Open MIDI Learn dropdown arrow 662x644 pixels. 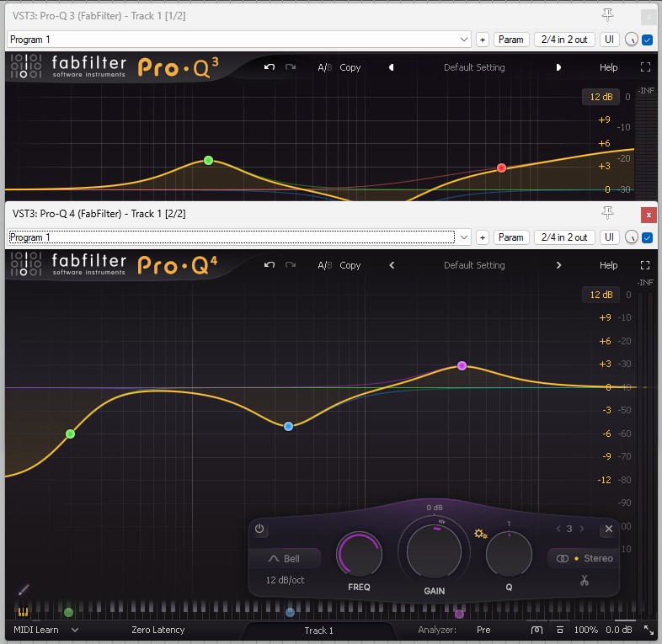click(75, 630)
